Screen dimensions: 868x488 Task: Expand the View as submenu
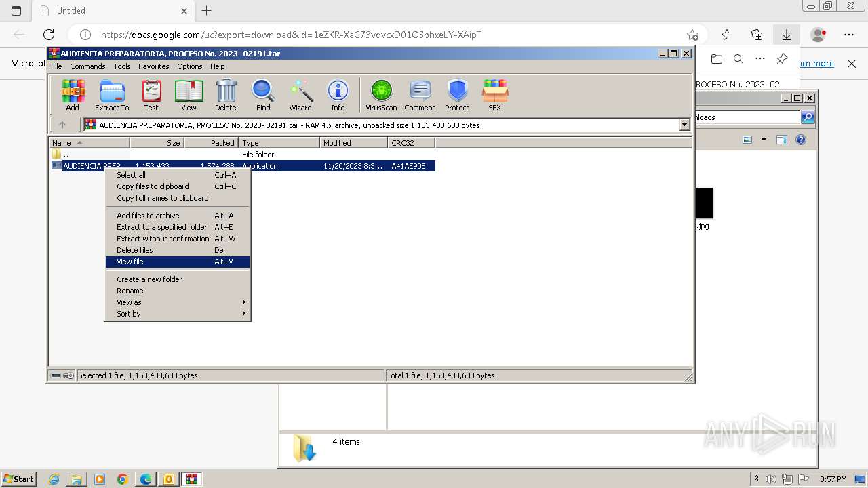(178, 302)
